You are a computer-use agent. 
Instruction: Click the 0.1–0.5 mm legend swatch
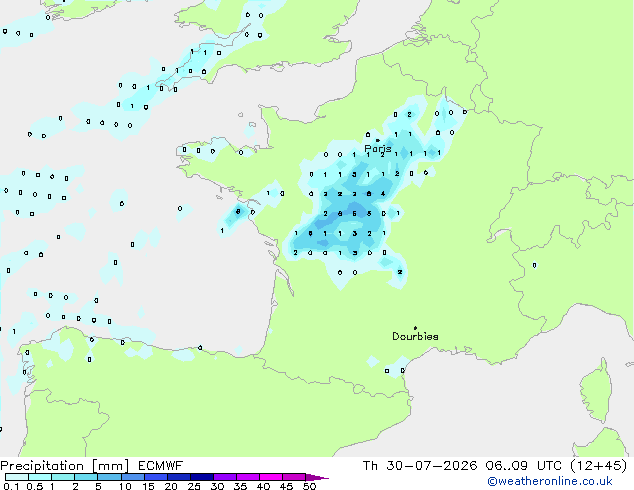click(x=17, y=477)
